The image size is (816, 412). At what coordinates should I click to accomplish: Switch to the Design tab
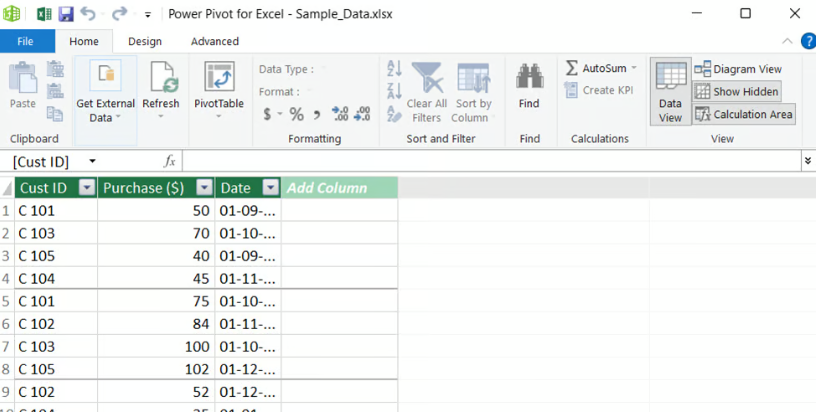(x=145, y=42)
